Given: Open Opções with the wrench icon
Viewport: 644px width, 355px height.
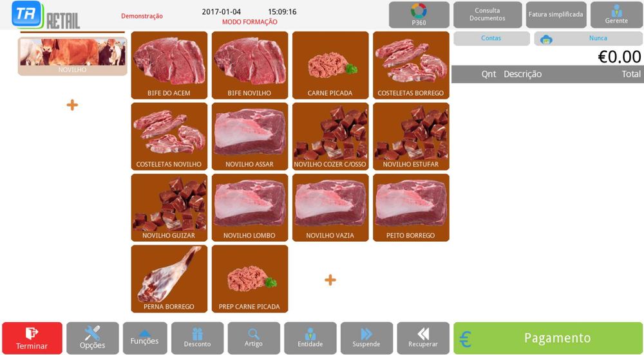Looking at the screenshot, I should pyautogui.click(x=92, y=338).
